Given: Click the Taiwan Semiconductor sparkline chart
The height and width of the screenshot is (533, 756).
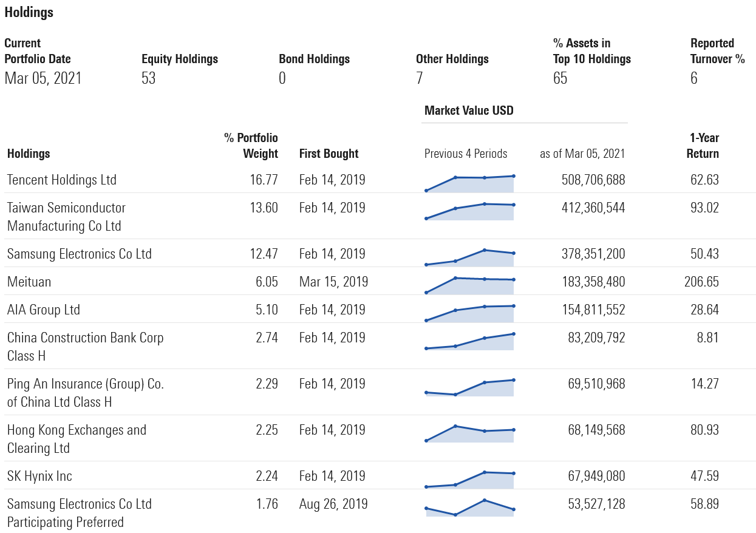Looking at the screenshot, I should (x=470, y=211).
